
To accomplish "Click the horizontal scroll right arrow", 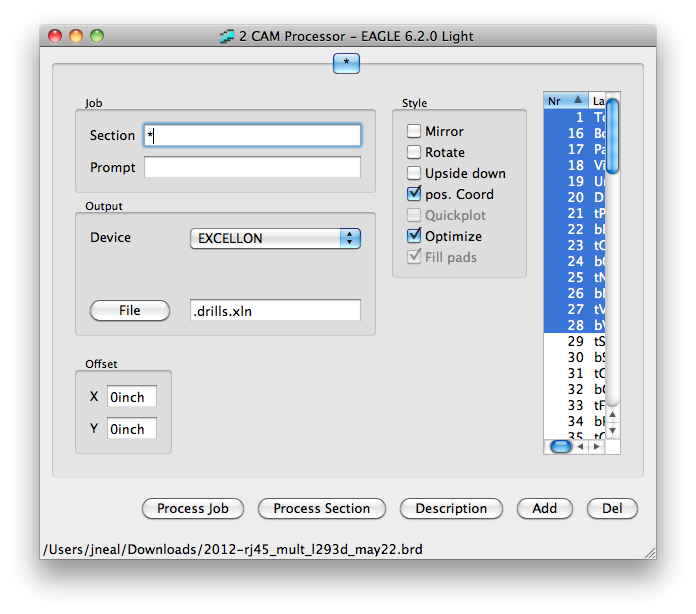I will pos(598,446).
